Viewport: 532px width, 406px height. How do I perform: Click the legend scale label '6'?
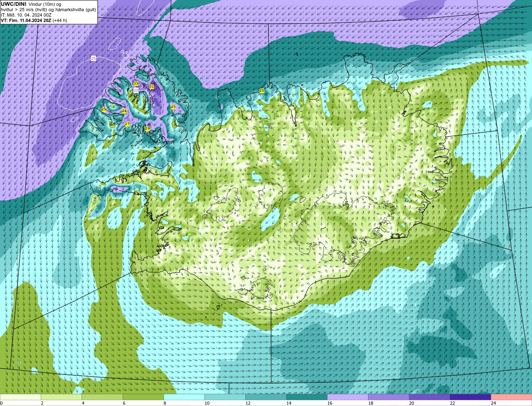point(124,403)
